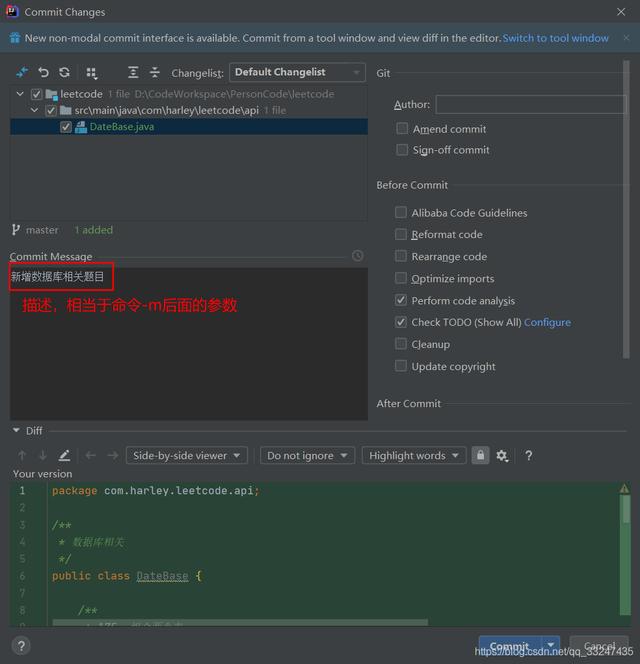640x664 pixels.
Task: Click the package declaration line in diff
Action: pyautogui.click(x=155, y=490)
